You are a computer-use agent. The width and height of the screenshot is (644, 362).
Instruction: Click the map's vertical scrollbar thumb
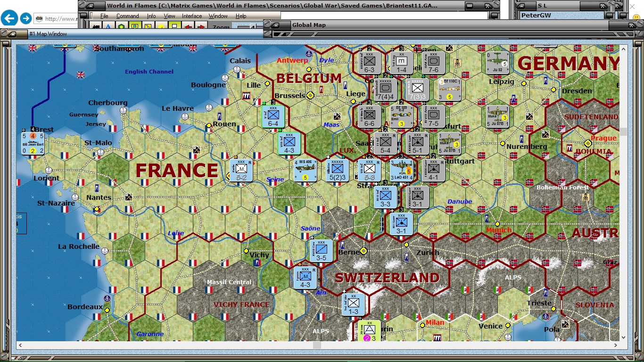click(x=623, y=132)
